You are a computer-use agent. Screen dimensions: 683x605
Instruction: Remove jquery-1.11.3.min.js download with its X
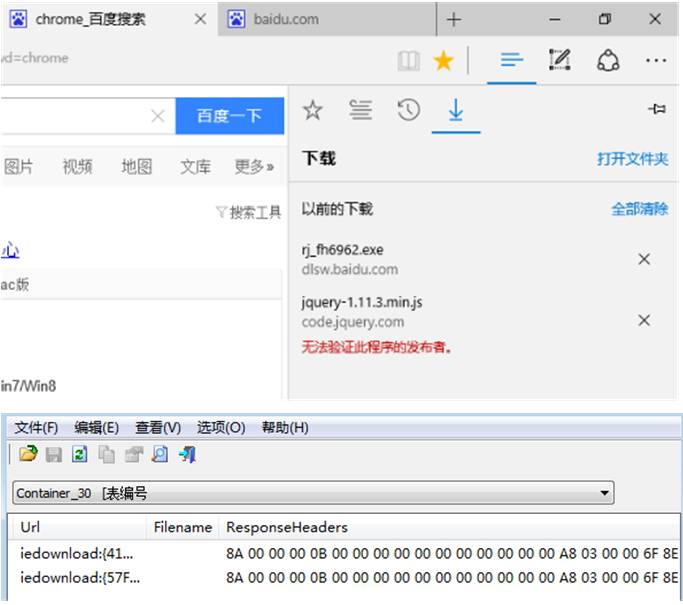(x=644, y=320)
